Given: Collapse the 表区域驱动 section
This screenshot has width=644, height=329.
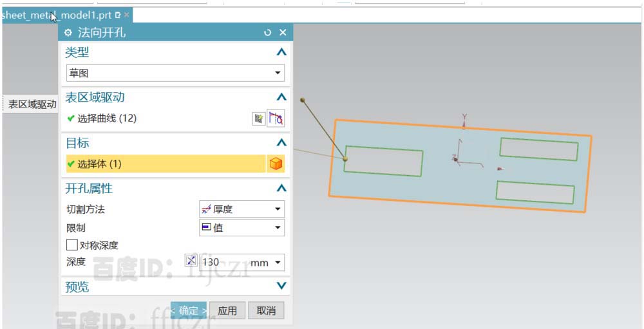Looking at the screenshot, I should [281, 97].
